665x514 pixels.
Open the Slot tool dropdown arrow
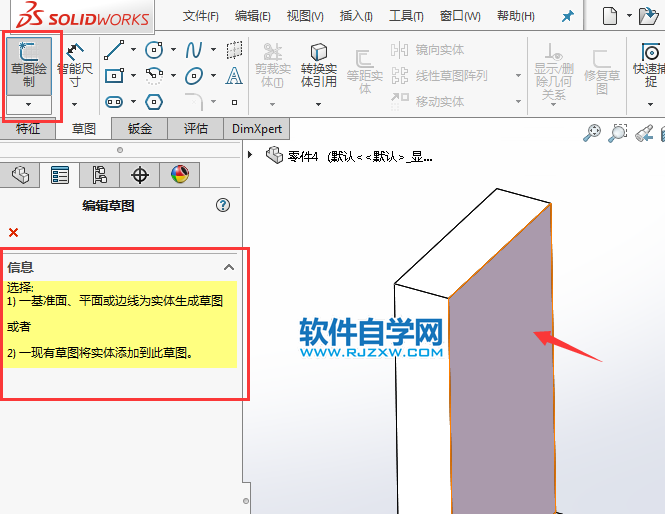(133, 102)
